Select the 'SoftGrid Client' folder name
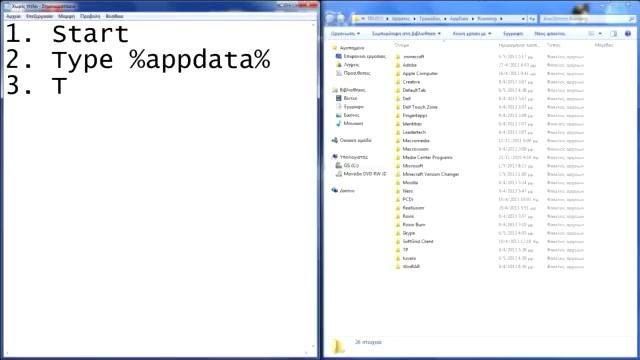Image resolution: width=640 pixels, height=360 pixels. 418,241
